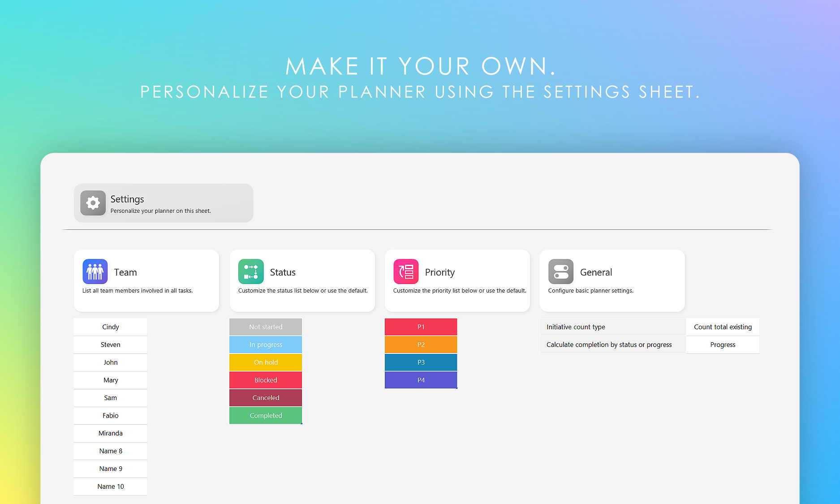Click the gray General toggles icon
This screenshot has width=840, height=504.
[x=561, y=271]
